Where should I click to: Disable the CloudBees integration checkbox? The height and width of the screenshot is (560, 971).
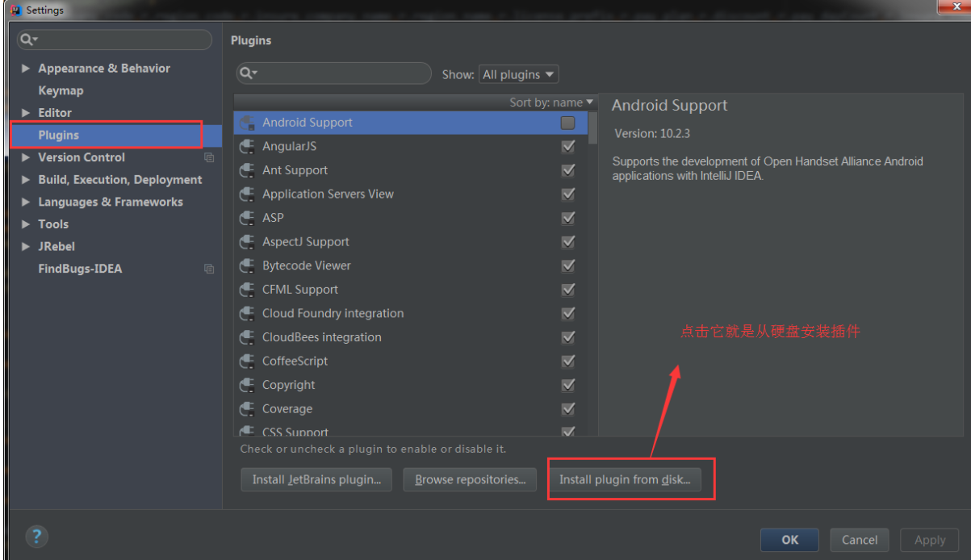pyautogui.click(x=568, y=336)
